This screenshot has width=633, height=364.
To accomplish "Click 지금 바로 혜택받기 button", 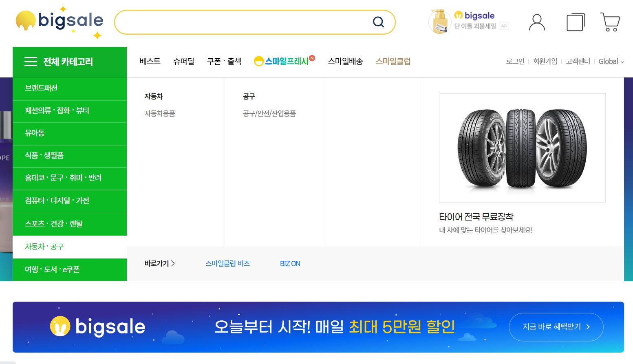I will [556, 327].
